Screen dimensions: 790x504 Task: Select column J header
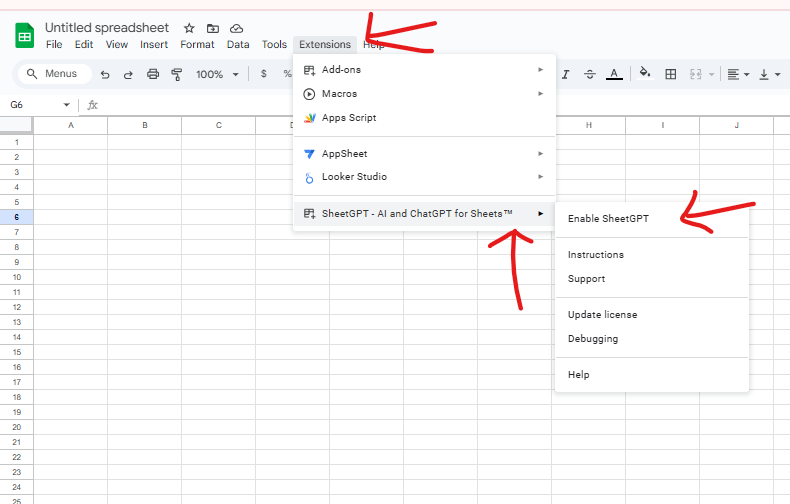pos(737,125)
